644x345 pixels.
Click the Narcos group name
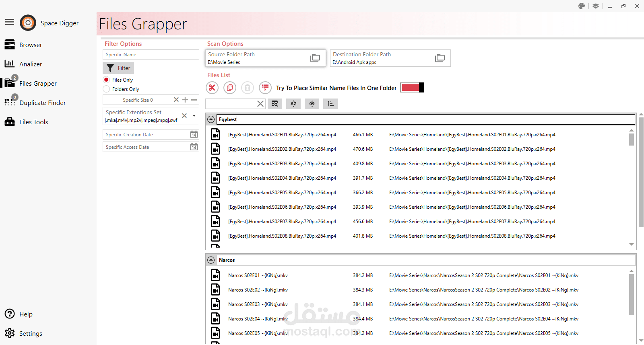tap(227, 260)
